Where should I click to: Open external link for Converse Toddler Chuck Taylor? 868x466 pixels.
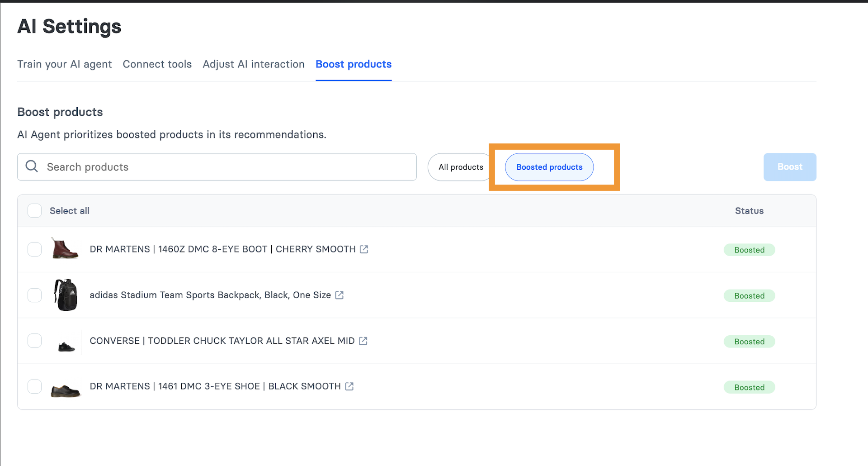point(363,341)
